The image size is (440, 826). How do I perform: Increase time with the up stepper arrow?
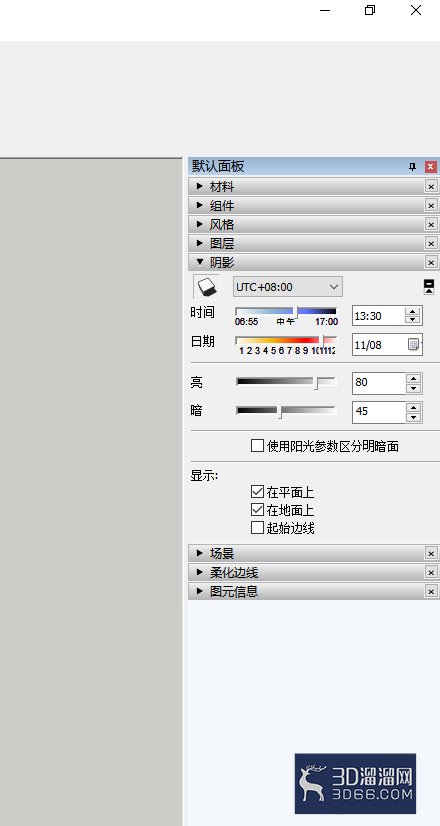[413, 311]
